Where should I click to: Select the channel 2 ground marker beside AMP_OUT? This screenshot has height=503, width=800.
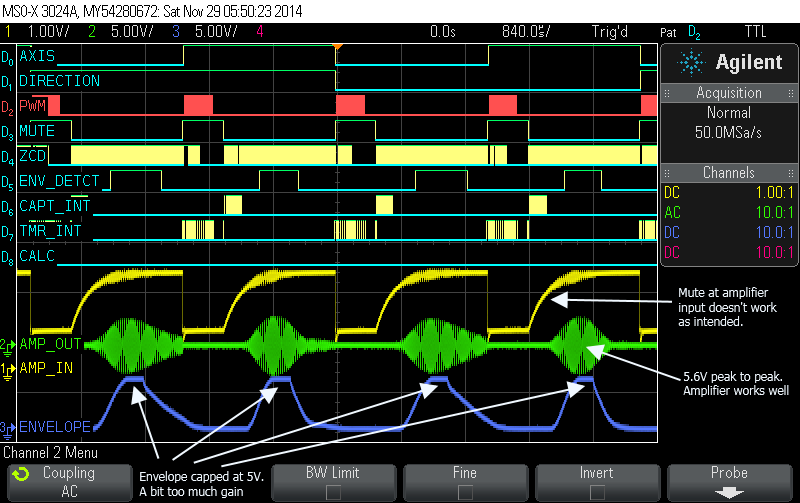pyautogui.click(x=7, y=344)
